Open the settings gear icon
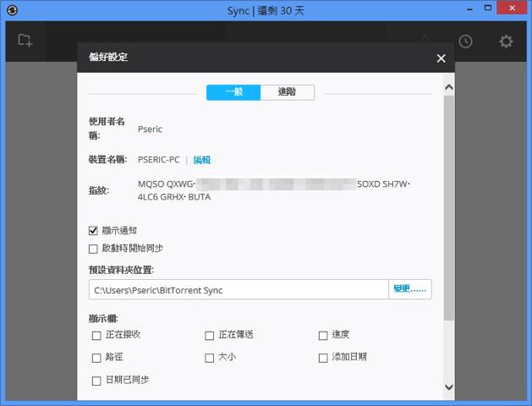The height and width of the screenshot is (406, 532). click(x=506, y=41)
